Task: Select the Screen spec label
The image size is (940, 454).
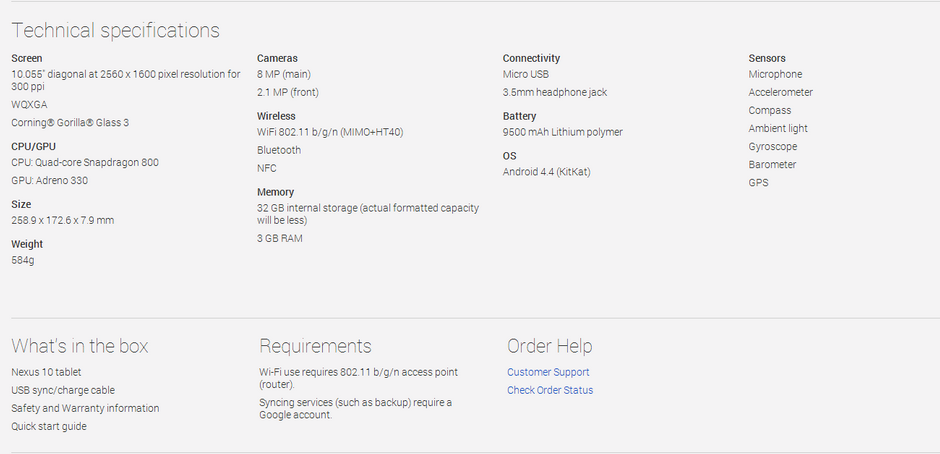Action: tap(27, 58)
